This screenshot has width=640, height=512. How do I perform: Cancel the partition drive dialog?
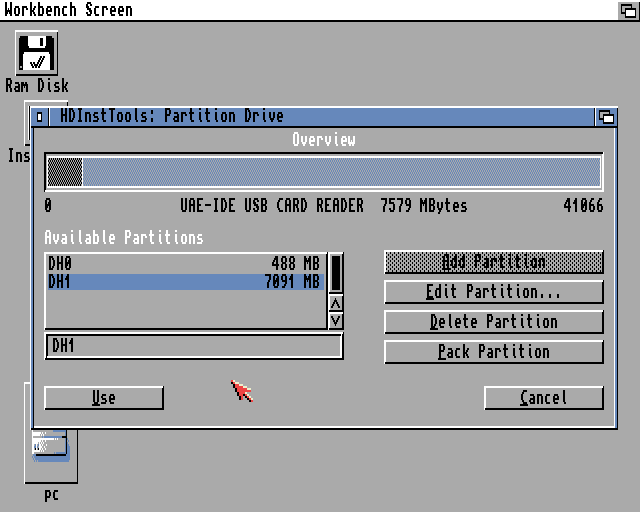(x=543, y=398)
